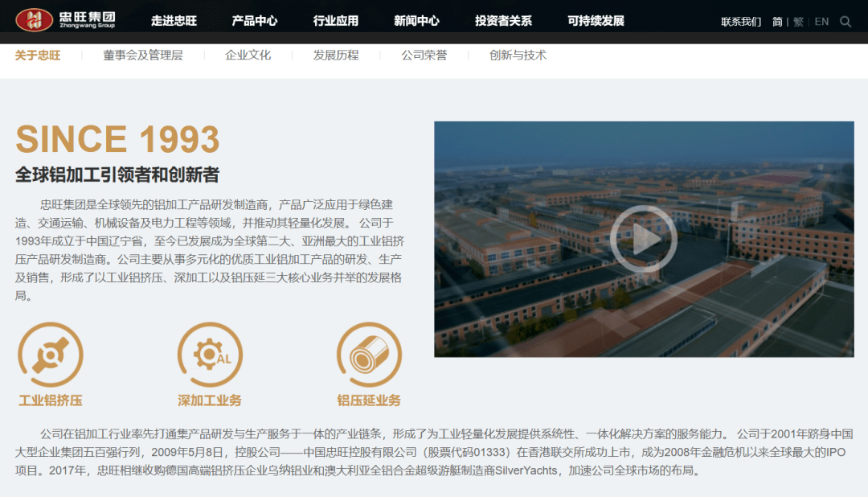Click the Zhongwang Group logo
Screen dimensions: 868x497
tap(65, 20)
